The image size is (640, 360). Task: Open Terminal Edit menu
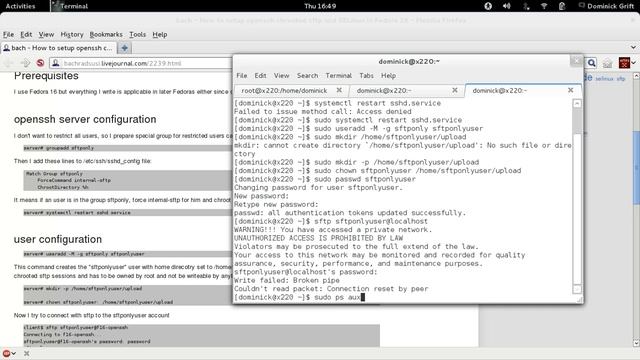[260, 76]
